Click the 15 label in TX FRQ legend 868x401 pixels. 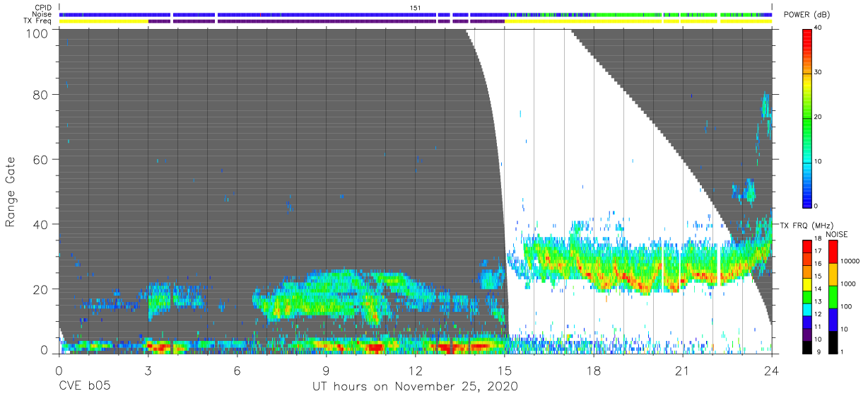[x=819, y=276]
